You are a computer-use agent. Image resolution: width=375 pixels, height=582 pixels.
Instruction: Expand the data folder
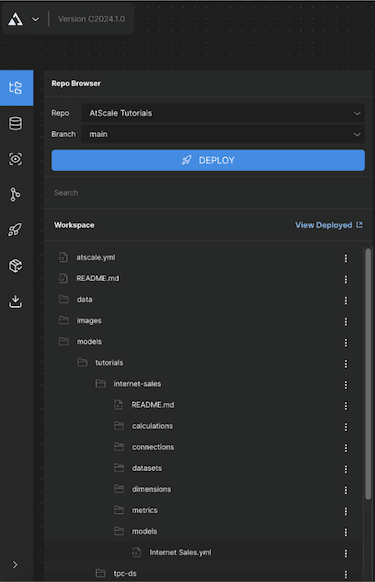[84, 299]
